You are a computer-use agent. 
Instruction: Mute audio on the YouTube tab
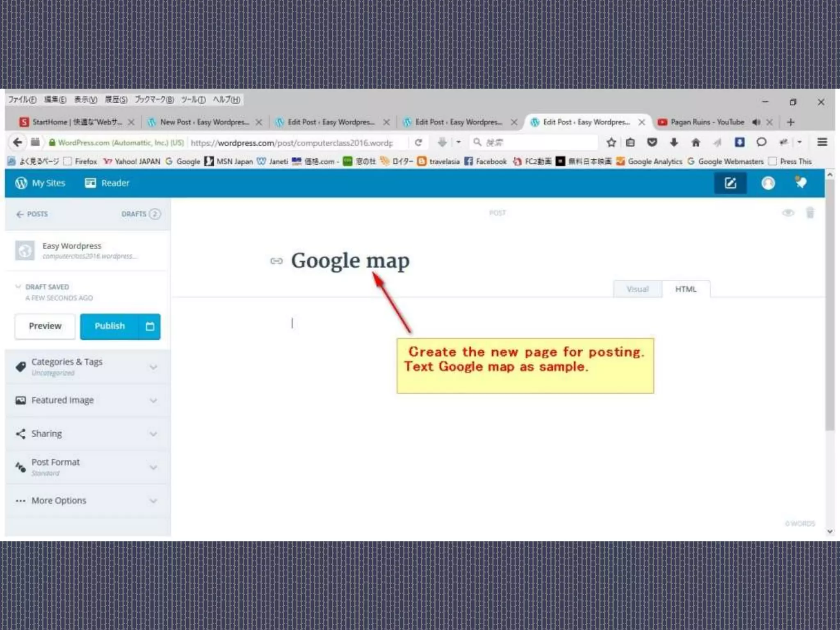(x=756, y=122)
